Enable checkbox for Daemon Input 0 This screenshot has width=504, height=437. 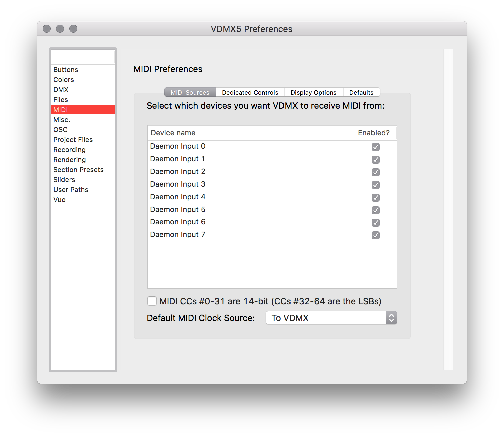pyautogui.click(x=375, y=147)
